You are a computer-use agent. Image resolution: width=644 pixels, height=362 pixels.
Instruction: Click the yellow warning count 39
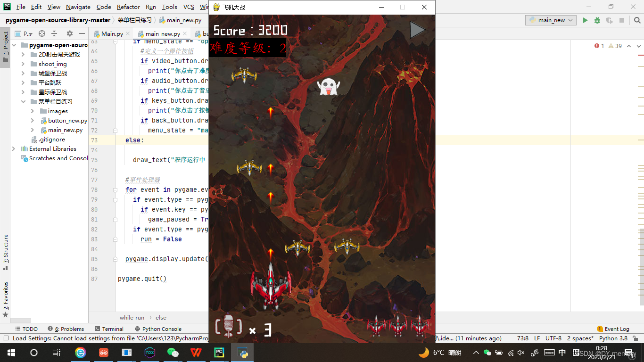pos(615,46)
